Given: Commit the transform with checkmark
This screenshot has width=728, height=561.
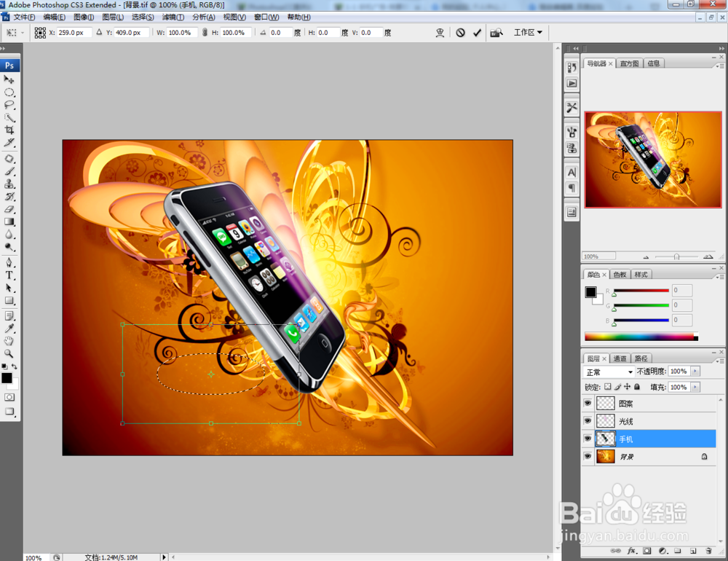Looking at the screenshot, I should [x=477, y=33].
